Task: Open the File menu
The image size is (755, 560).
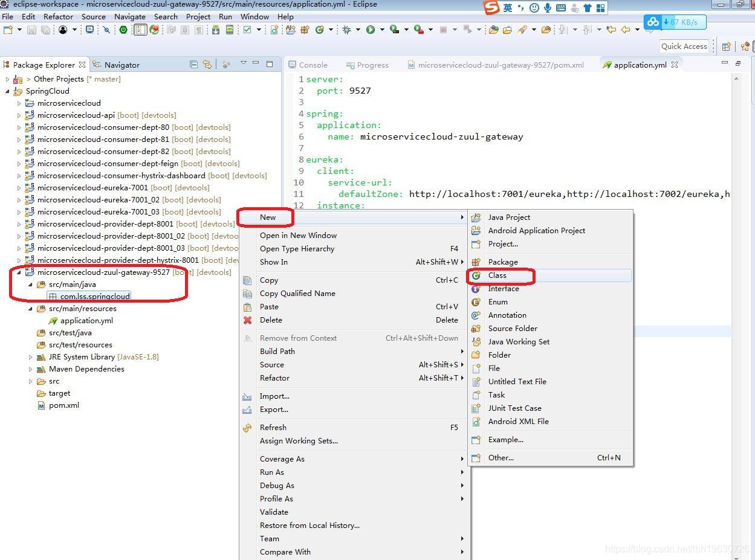Action: click(8, 16)
